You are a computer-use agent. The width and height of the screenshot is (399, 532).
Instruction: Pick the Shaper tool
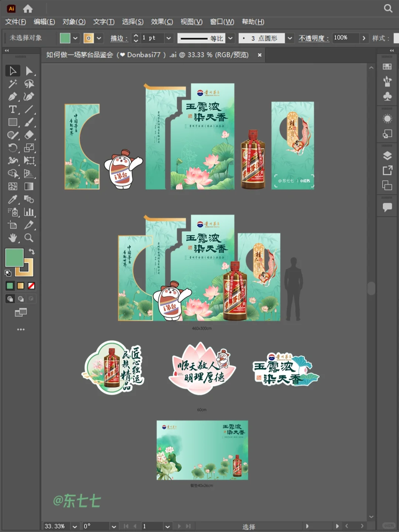coord(13,135)
